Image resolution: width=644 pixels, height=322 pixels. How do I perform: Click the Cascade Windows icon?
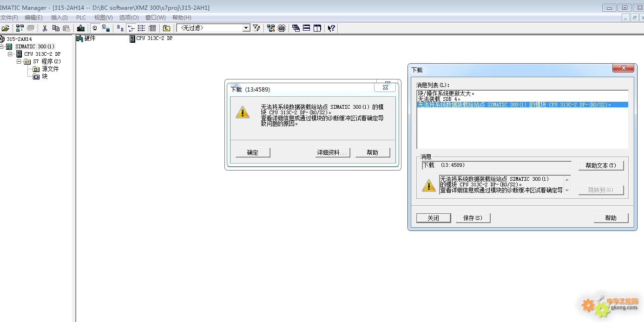click(x=296, y=28)
